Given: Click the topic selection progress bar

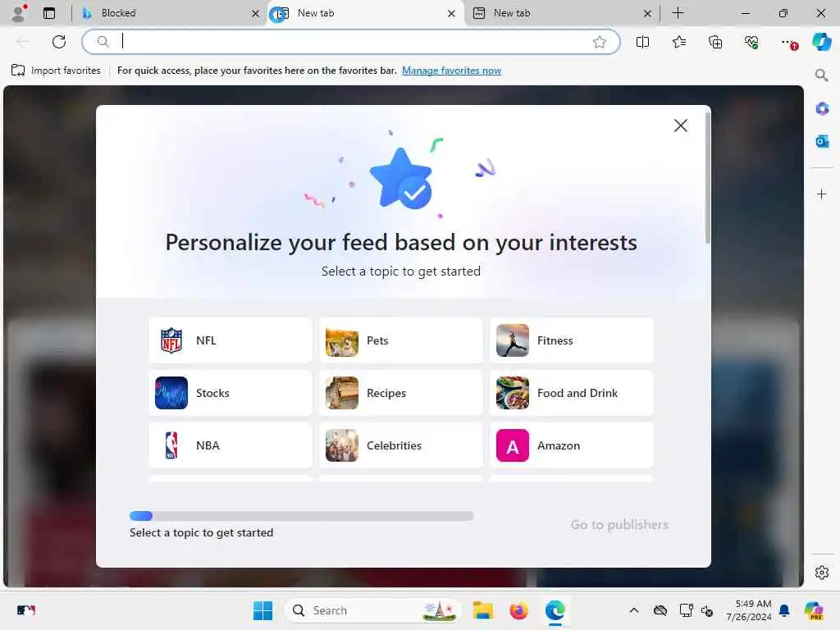Looking at the screenshot, I should [x=302, y=516].
